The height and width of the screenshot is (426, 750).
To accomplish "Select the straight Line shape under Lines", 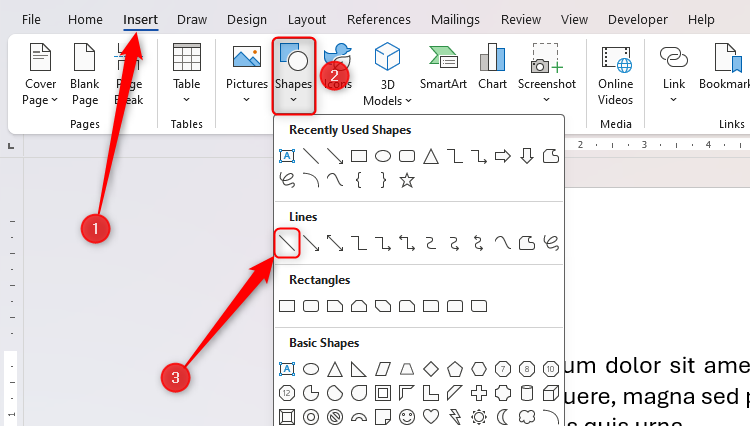I will tap(287, 243).
